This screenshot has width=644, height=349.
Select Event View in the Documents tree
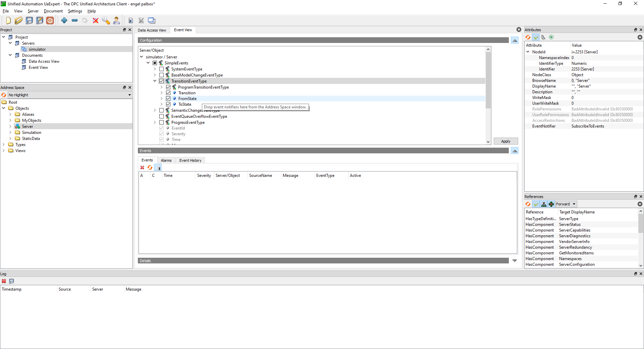click(x=39, y=67)
